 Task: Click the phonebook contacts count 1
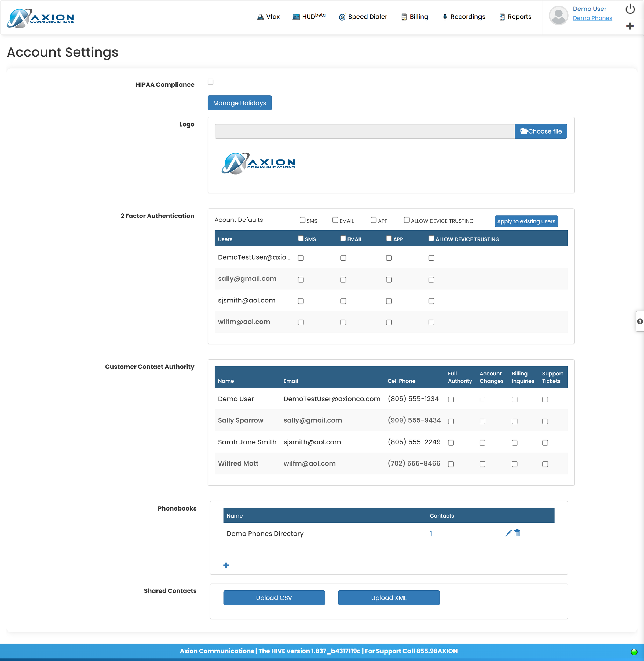tap(431, 534)
